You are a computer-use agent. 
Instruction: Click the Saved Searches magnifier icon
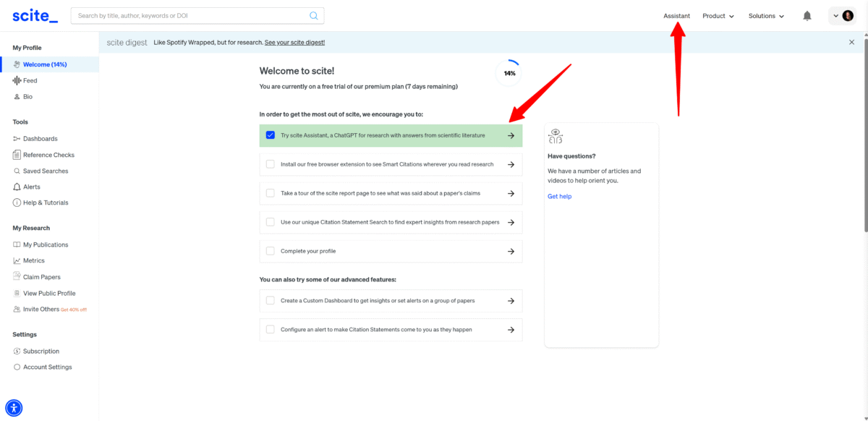(x=17, y=171)
